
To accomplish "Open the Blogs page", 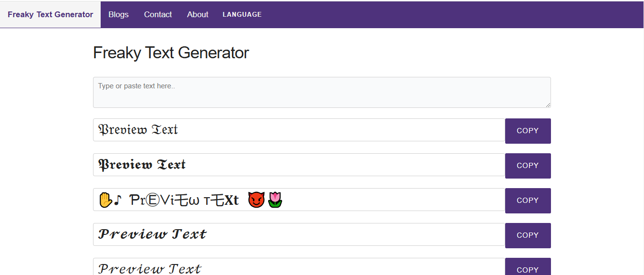I will [118, 14].
